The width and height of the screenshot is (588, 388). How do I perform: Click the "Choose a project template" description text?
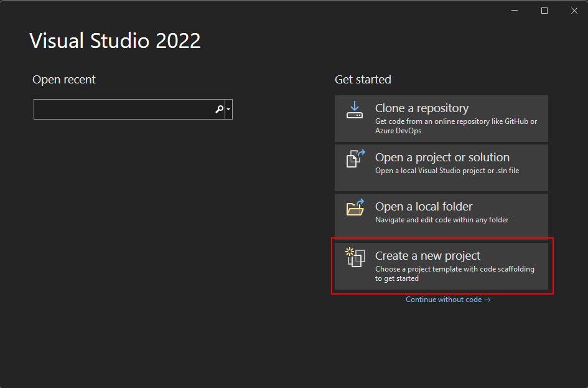pyautogui.click(x=454, y=273)
